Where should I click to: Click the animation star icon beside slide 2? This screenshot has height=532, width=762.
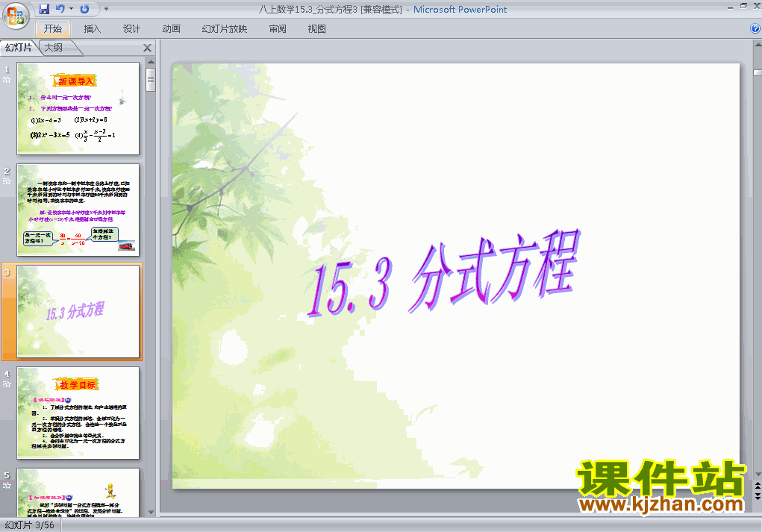[7, 181]
